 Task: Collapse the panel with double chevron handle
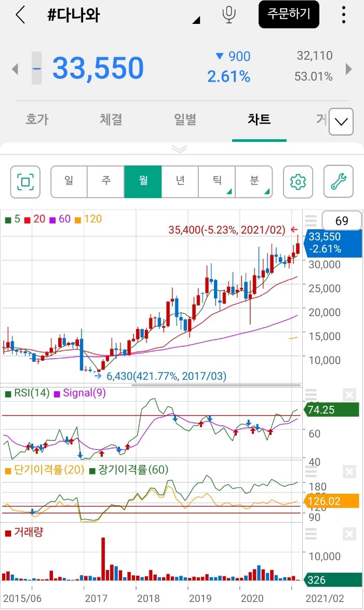tap(179, 149)
